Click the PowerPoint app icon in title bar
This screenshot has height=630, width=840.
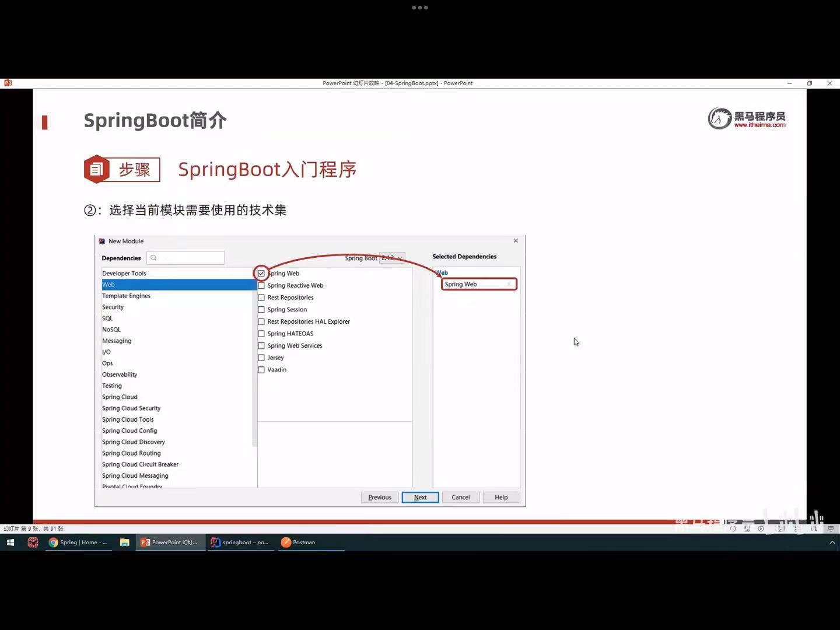[8, 83]
